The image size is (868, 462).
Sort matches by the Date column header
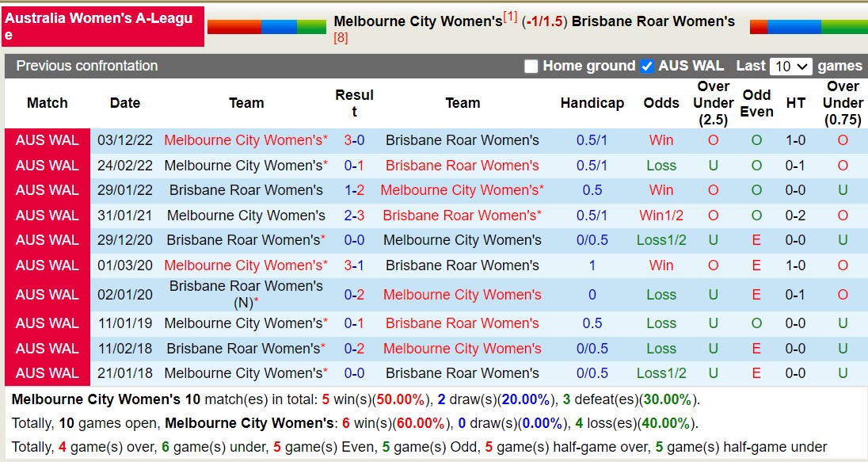pos(125,102)
